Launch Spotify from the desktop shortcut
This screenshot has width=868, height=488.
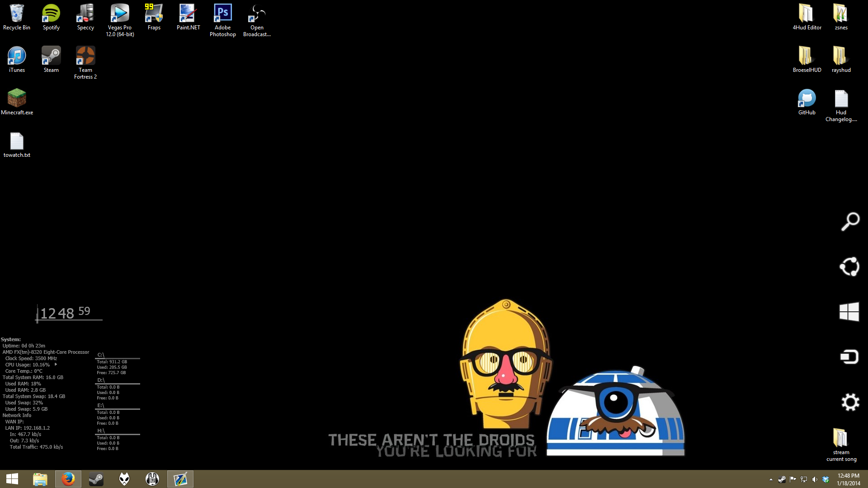click(x=51, y=17)
